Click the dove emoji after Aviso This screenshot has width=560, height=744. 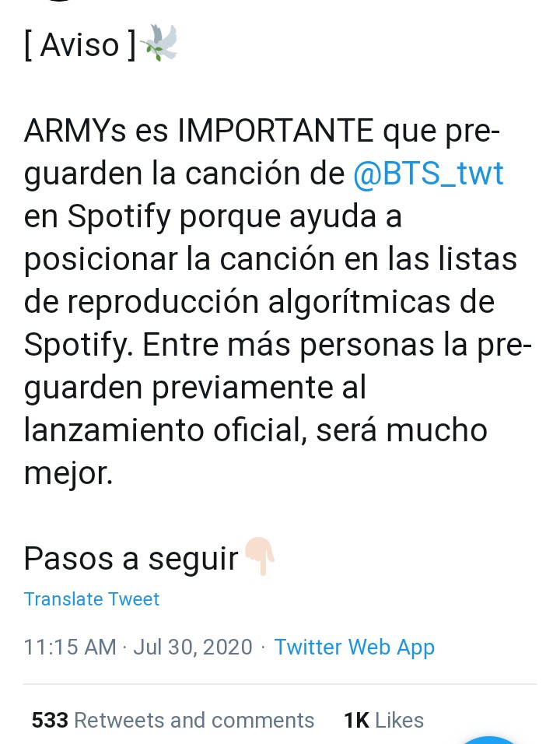pos(159,44)
